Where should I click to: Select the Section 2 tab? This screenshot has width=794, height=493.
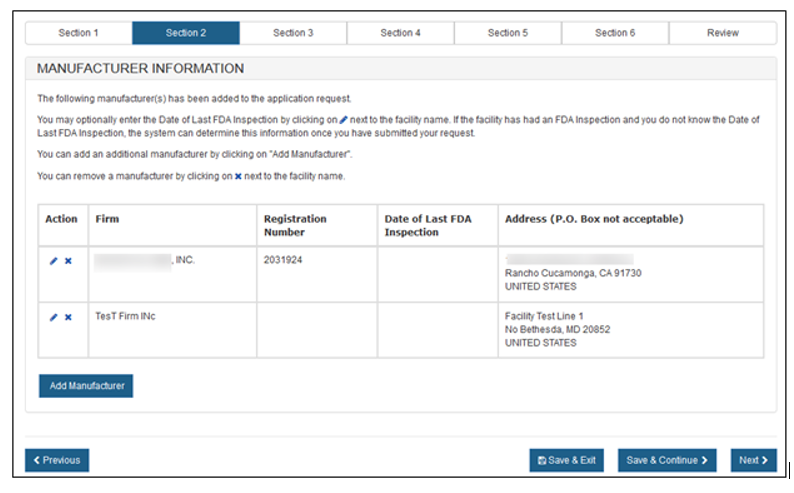(x=186, y=33)
